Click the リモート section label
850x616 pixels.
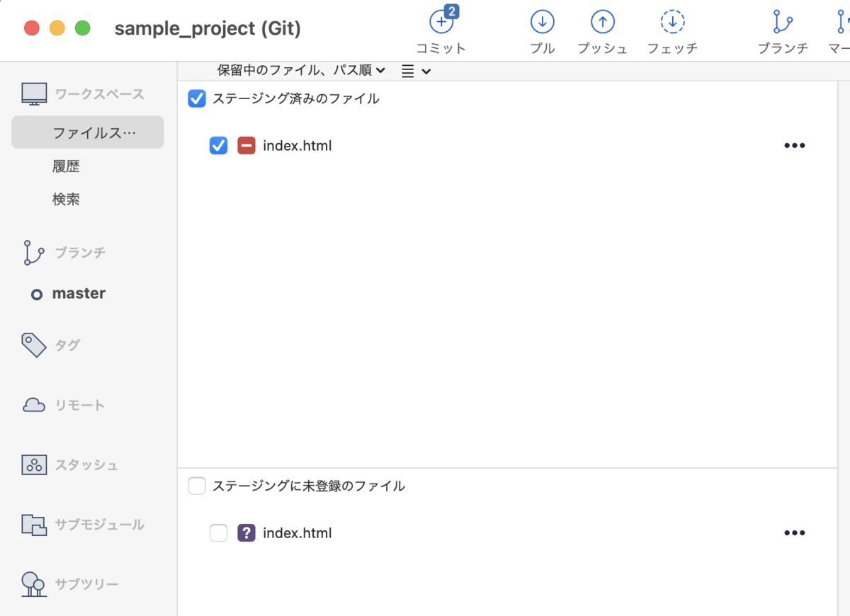pos(80,406)
